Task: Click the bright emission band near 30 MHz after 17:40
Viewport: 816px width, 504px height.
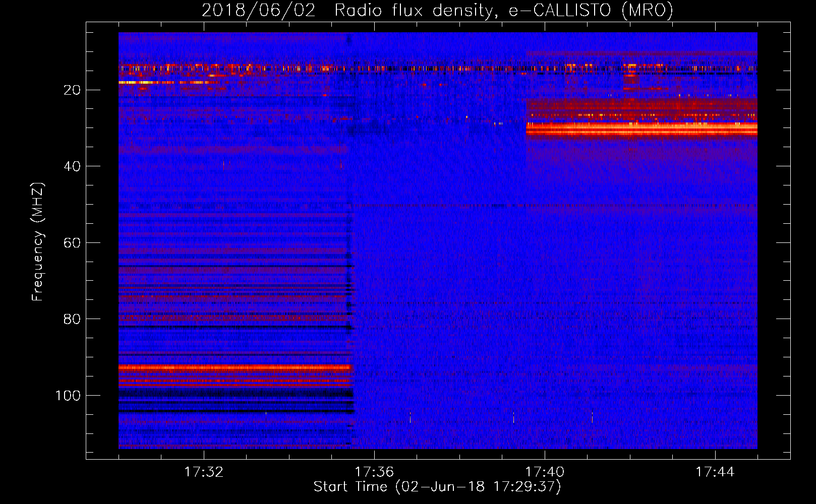Action: point(642,130)
